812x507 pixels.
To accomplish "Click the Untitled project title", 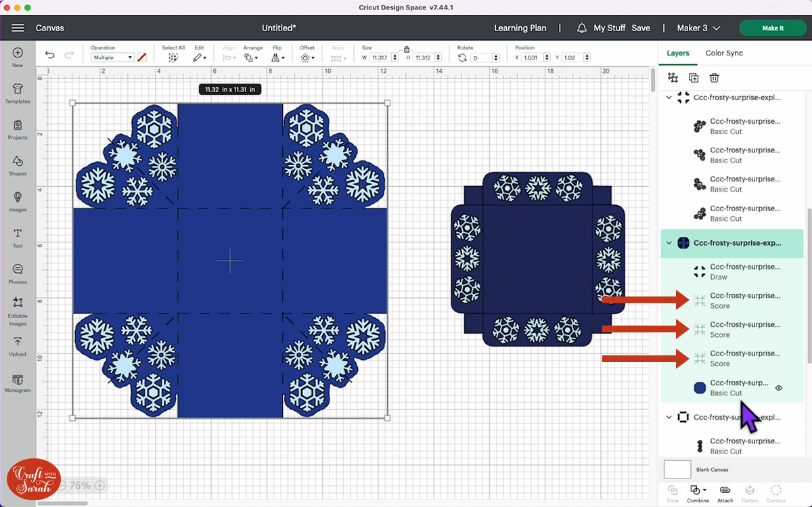I will tap(279, 28).
